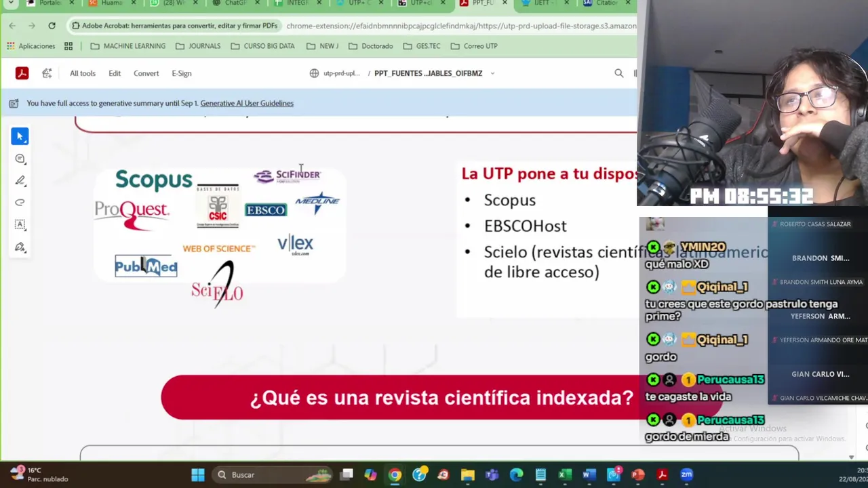The image size is (868, 488).
Task: Open Google Chrome from the taskbar
Action: coord(395,475)
